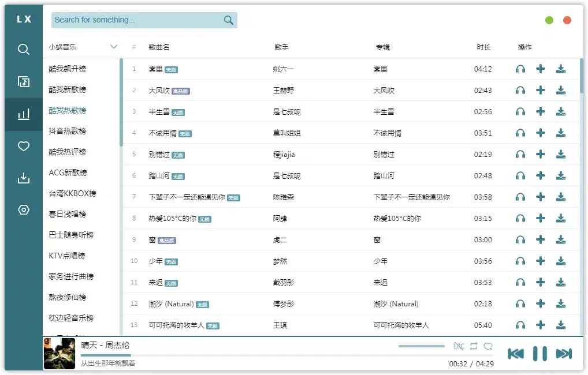Viewport: 588px width, 375px height.
Task: Open 巴士随身听榜 chart
Action: click(x=71, y=235)
